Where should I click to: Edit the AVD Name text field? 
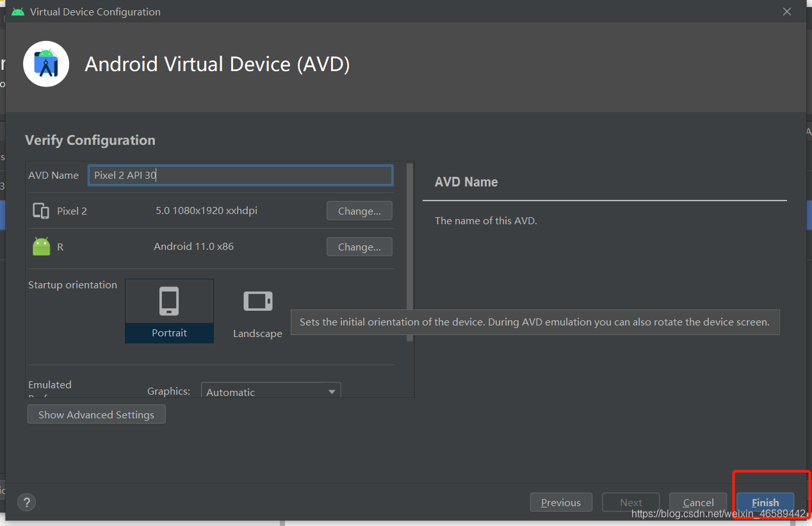click(240, 175)
